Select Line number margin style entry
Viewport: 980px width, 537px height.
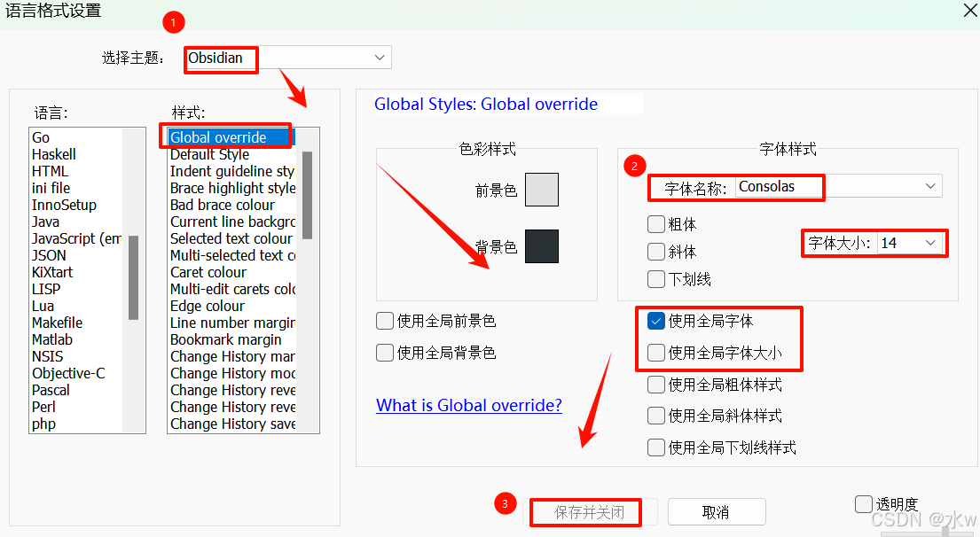(x=231, y=323)
